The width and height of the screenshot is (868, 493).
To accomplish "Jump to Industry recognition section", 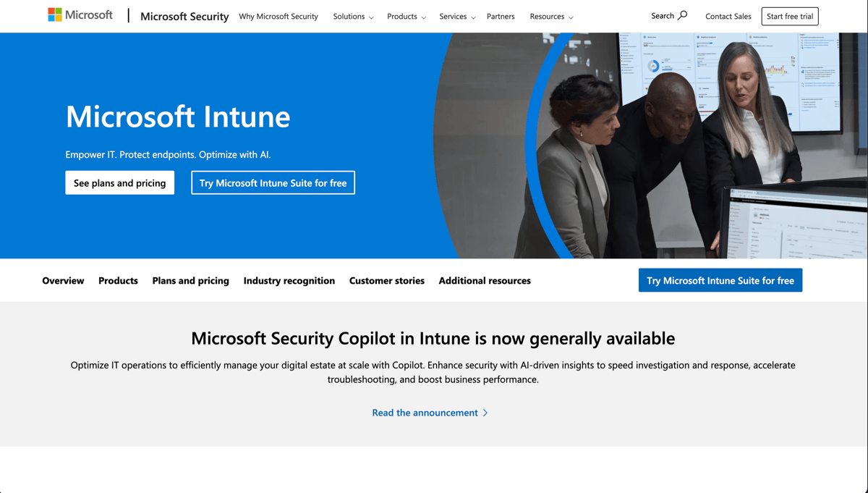I will point(289,280).
